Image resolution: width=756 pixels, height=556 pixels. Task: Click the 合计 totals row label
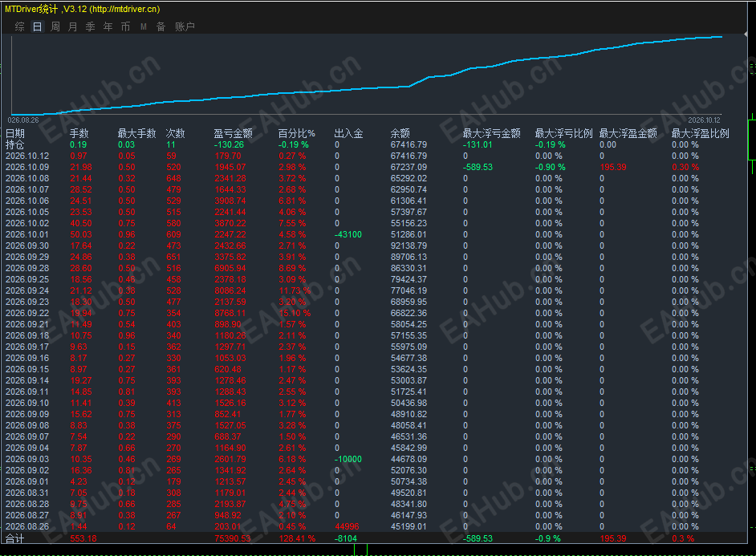click(x=15, y=538)
